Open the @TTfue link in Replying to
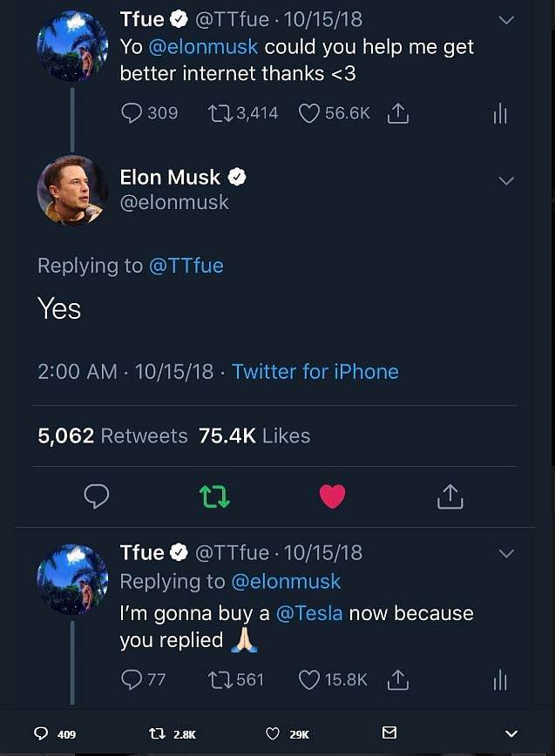 click(186, 266)
